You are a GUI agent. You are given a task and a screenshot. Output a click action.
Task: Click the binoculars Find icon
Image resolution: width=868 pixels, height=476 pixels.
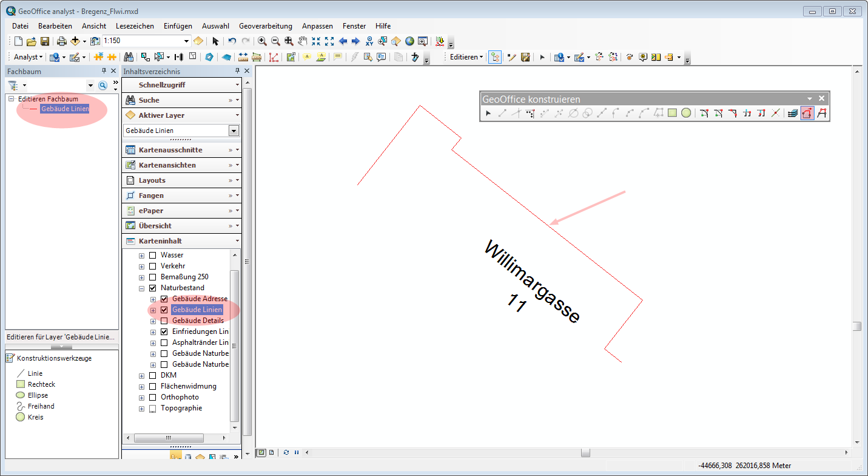pos(129,57)
